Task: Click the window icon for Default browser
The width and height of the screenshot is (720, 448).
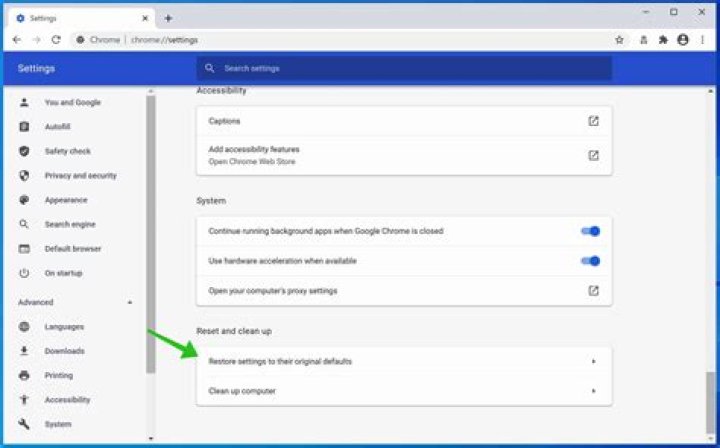Action: (24, 249)
